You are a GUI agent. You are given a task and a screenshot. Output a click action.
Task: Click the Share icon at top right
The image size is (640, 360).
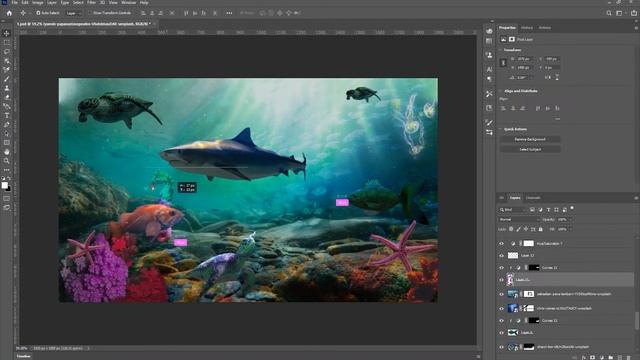(634, 13)
